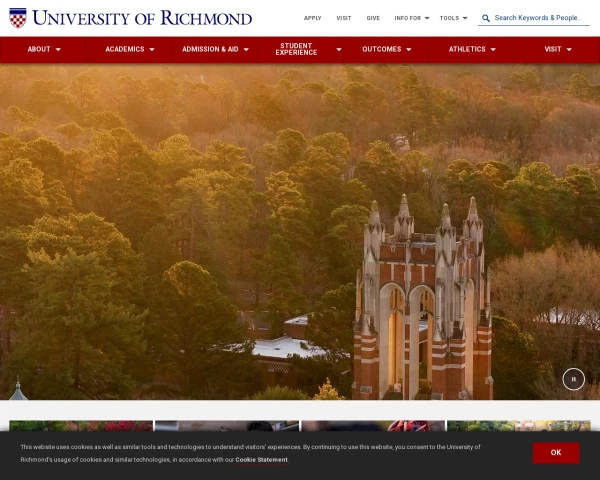
Task: Accept cookies with the OK button
Action: coord(556,453)
